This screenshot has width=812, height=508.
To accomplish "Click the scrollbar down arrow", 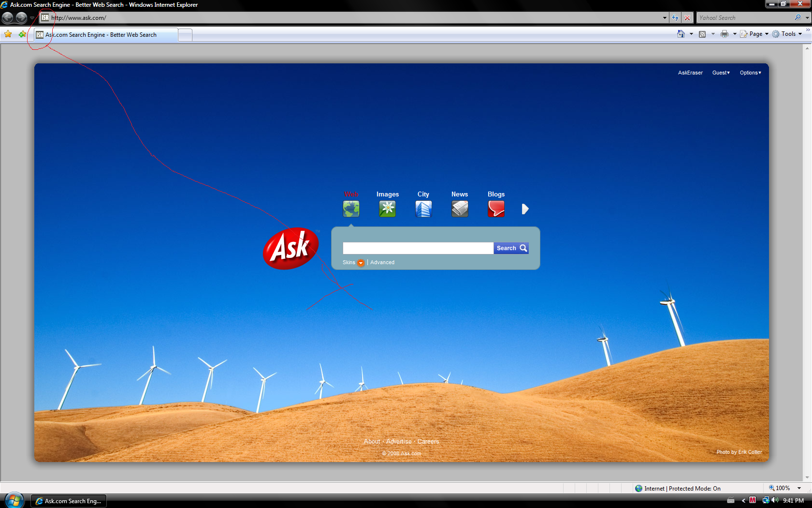I will pos(807,478).
